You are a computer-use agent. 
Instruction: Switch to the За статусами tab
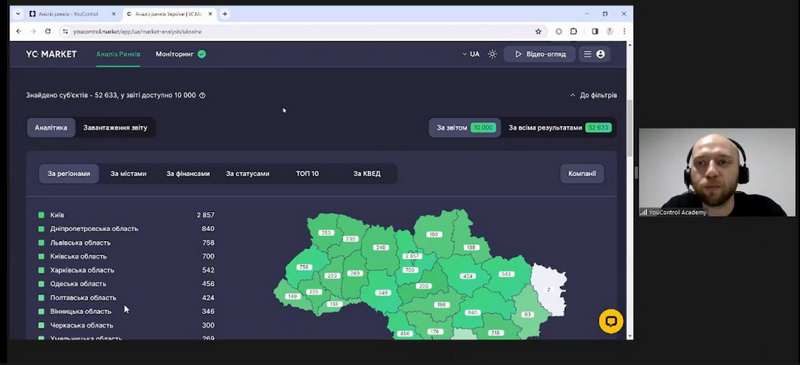click(247, 174)
